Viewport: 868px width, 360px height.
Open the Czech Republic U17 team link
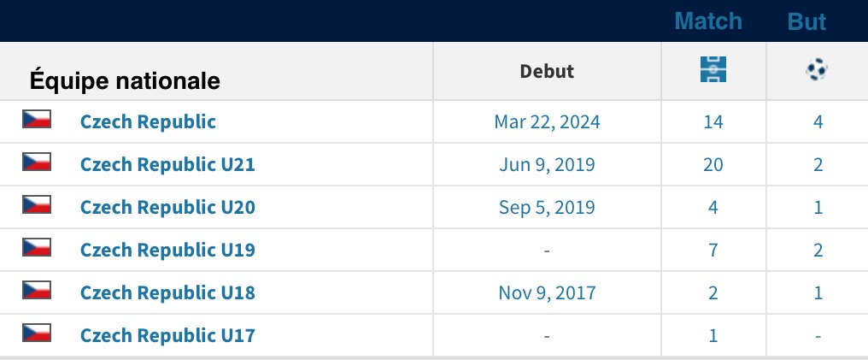pyautogui.click(x=167, y=335)
